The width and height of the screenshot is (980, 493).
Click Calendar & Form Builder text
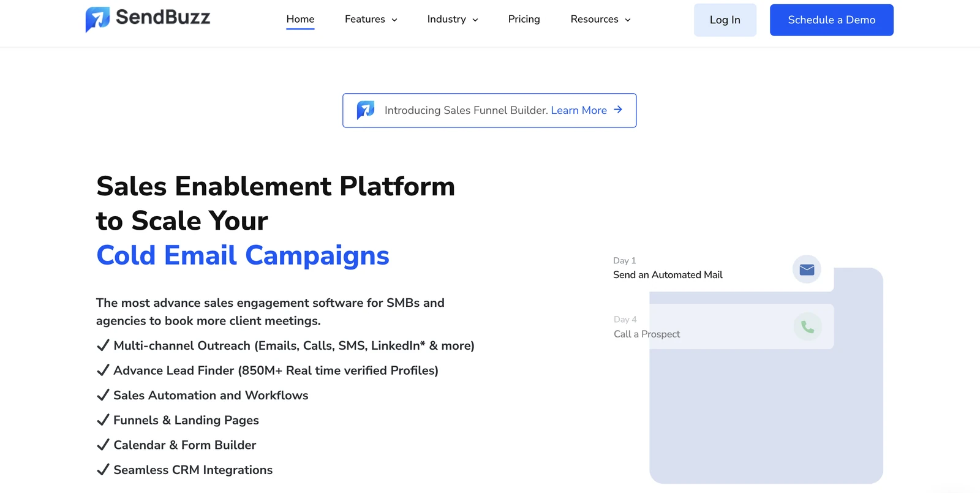pyautogui.click(x=185, y=445)
